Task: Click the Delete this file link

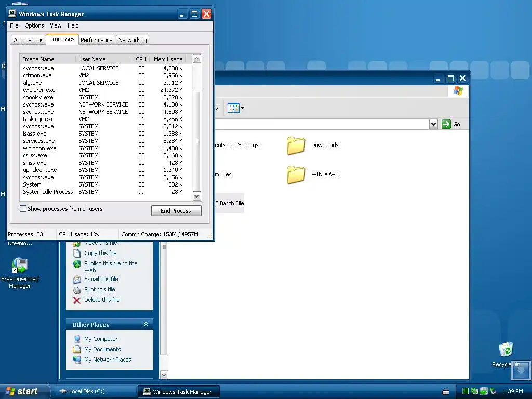Action: [102, 300]
